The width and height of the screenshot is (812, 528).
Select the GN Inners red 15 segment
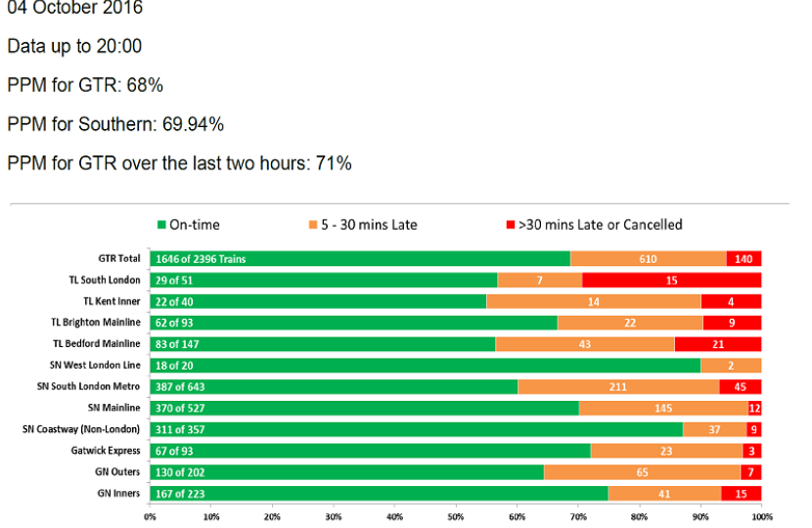pos(741,494)
